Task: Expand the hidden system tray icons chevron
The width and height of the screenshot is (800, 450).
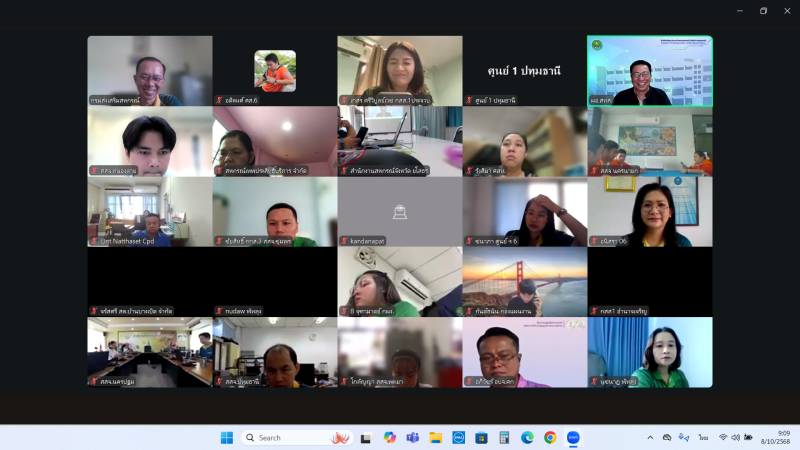Action: point(650,437)
